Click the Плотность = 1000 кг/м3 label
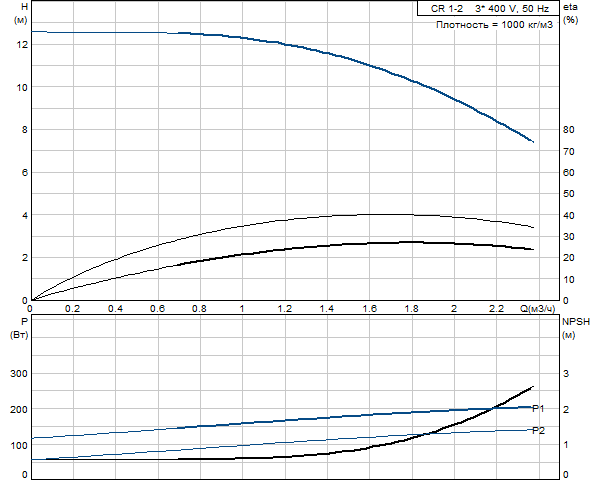This screenshot has width=592, height=480. pos(494,25)
